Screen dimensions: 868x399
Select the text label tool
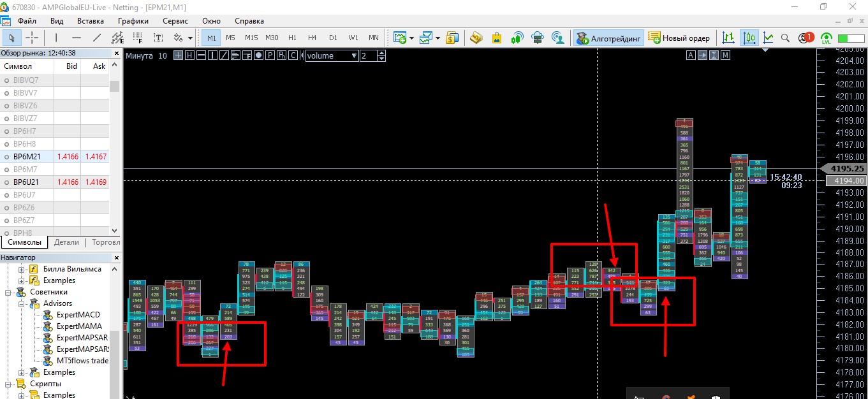[158, 38]
